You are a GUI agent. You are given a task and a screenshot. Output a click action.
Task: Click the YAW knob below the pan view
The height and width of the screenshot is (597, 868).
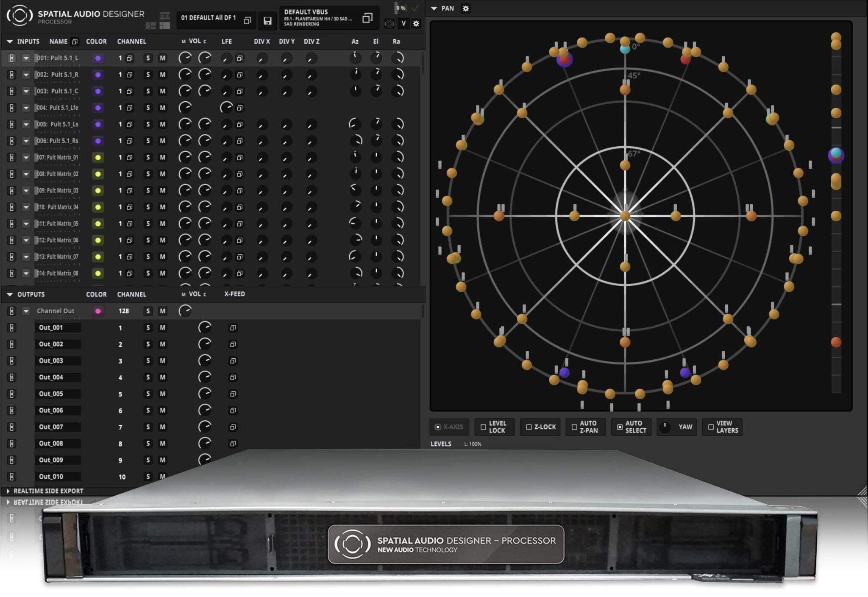click(665, 427)
